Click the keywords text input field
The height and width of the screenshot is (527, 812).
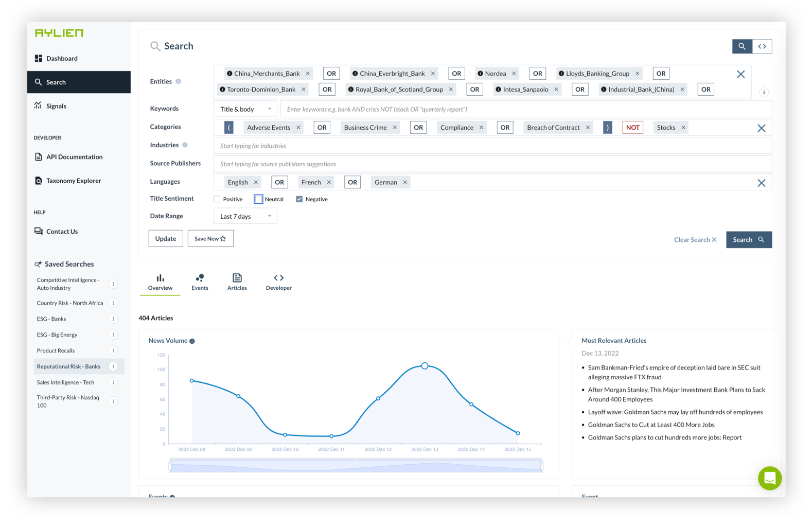pyautogui.click(x=526, y=109)
